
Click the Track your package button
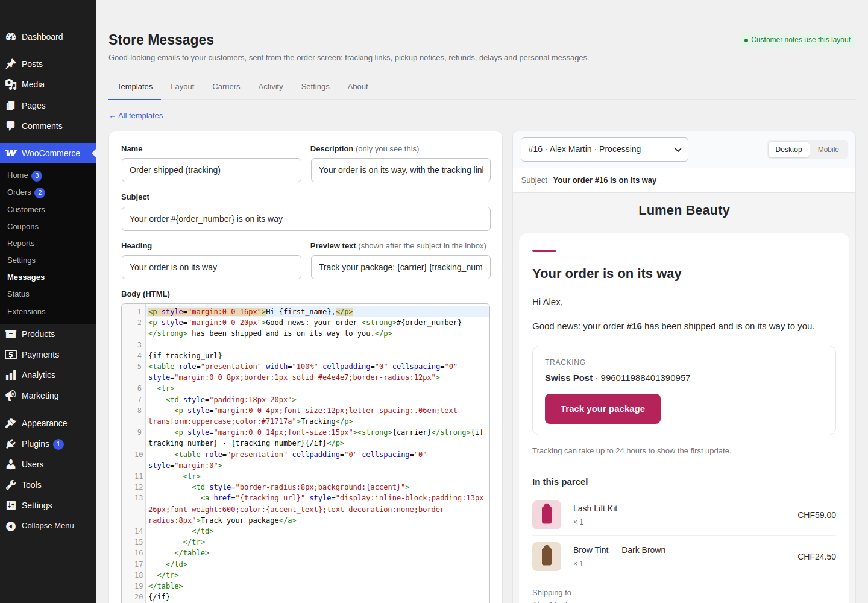(603, 409)
